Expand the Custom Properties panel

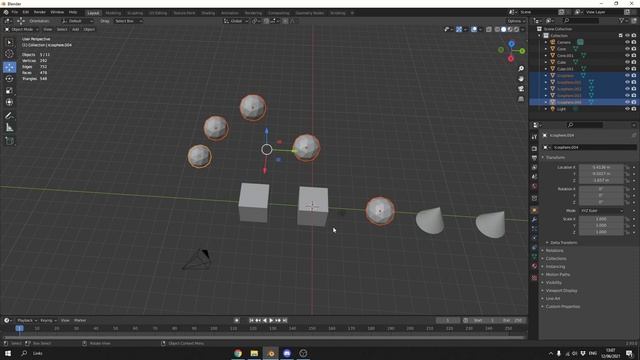tap(562, 307)
